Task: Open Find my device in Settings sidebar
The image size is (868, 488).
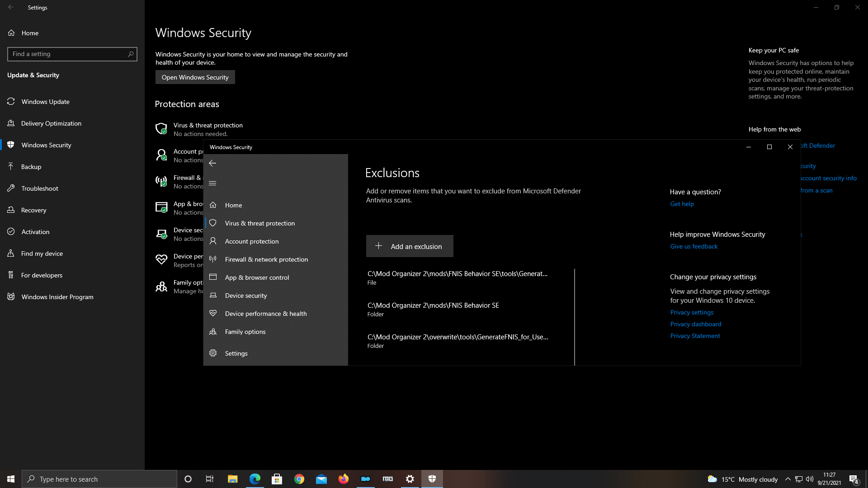Action: click(72, 253)
